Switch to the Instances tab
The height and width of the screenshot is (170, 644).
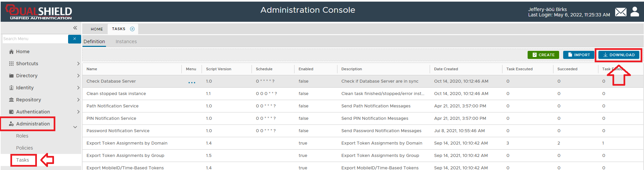tap(126, 41)
